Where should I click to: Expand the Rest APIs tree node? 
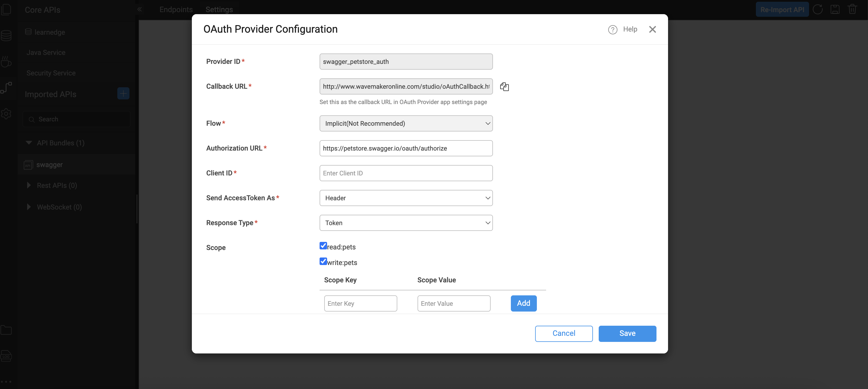[29, 186]
